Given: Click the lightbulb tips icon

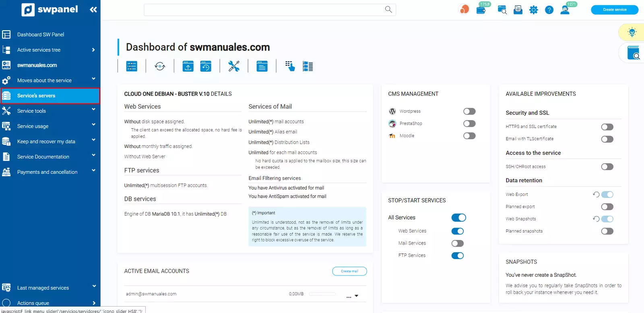Looking at the screenshot, I should (632, 32).
